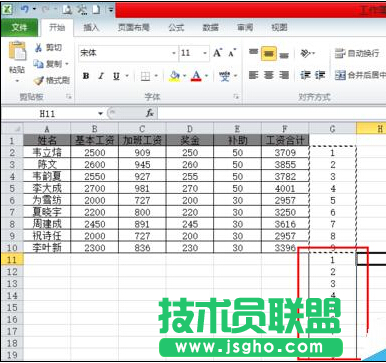Open the font size 11 dropdown
Screen dimensions: 386x363
pyautogui.click(x=205, y=53)
